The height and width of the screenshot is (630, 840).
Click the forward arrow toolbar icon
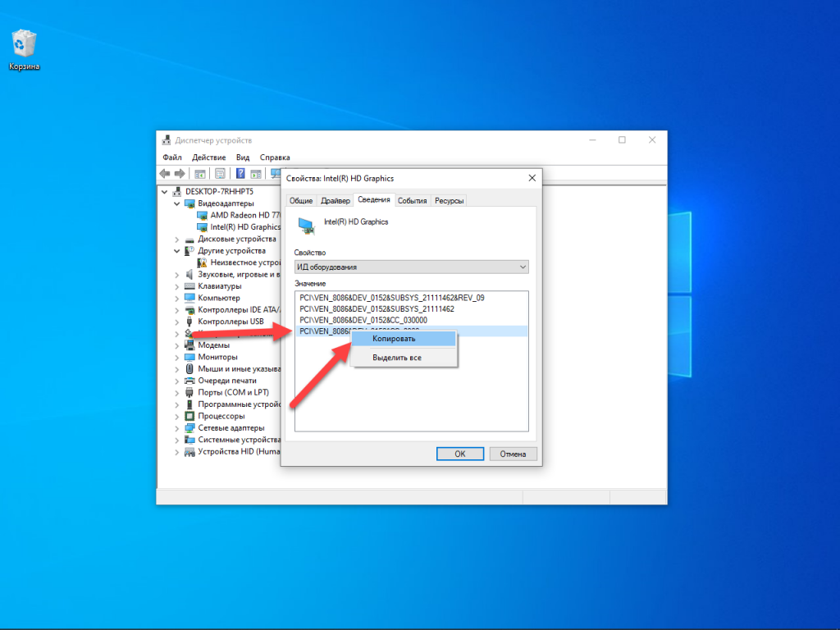(x=179, y=173)
